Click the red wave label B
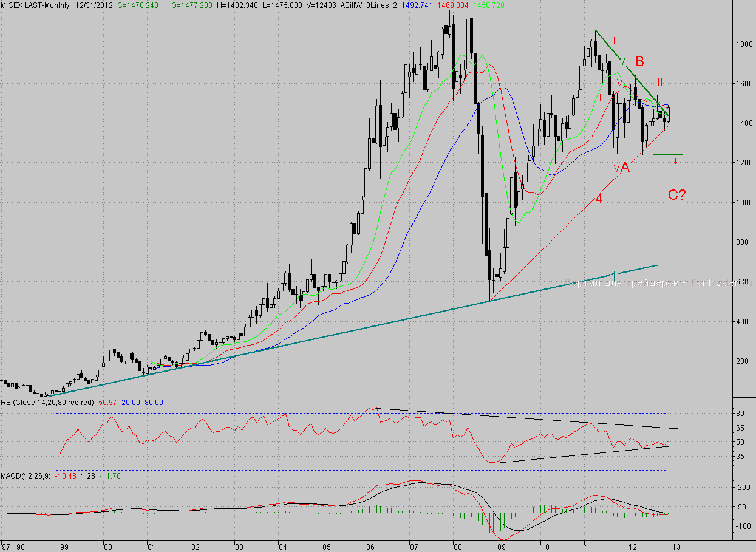756x552 pixels. click(639, 61)
